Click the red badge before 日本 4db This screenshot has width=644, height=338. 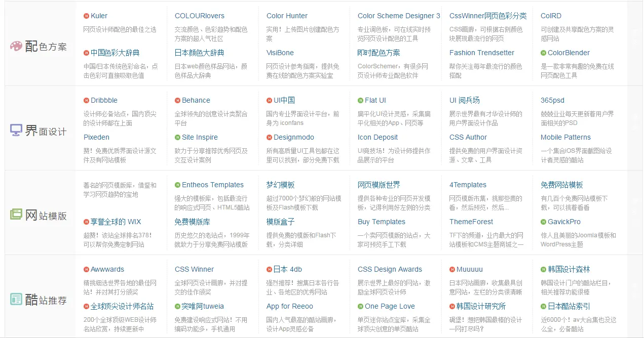pos(269,269)
